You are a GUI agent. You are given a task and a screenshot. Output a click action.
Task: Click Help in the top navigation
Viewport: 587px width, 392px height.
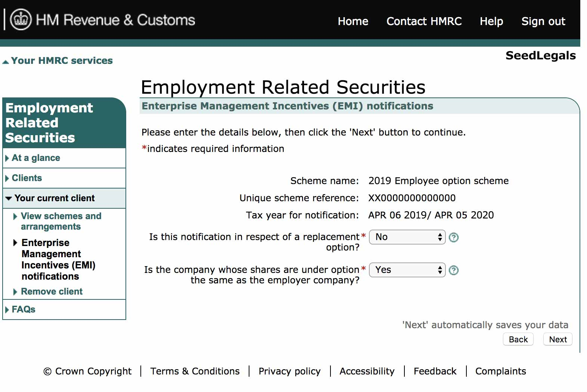[x=491, y=21]
